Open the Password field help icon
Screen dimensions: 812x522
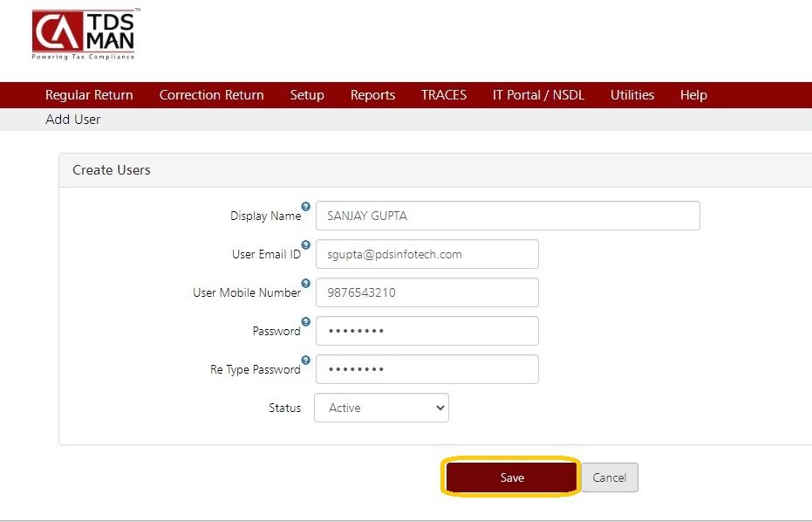point(306,321)
